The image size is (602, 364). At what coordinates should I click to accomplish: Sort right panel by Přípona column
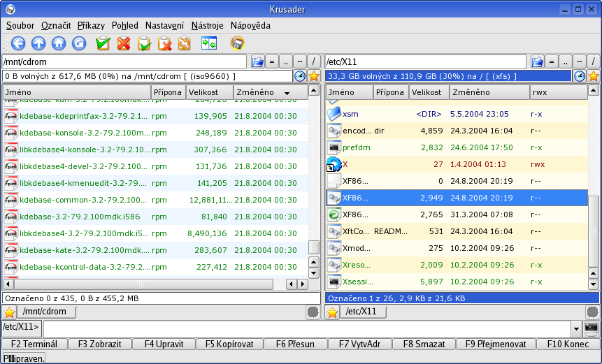(x=392, y=92)
